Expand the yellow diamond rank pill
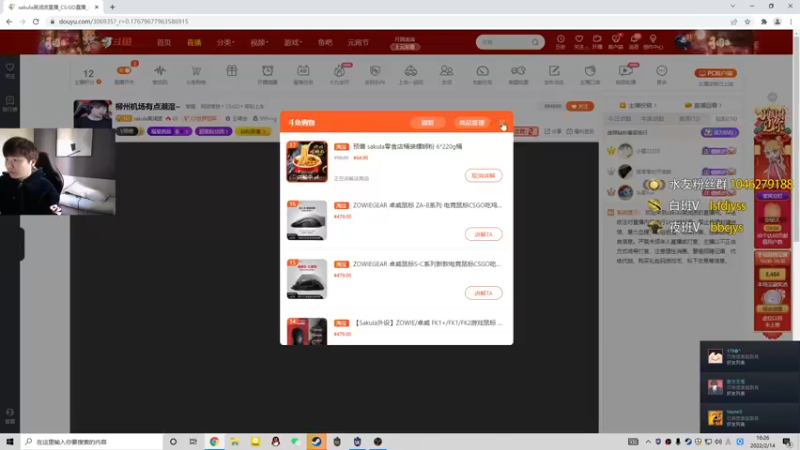The height and width of the screenshot is (450, 800). pos(254,131)
